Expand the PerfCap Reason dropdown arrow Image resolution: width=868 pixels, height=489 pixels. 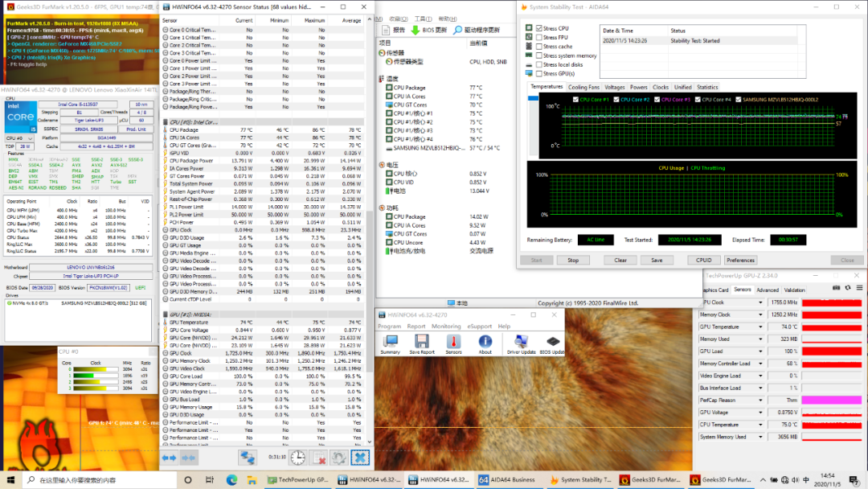click(761, 400)
